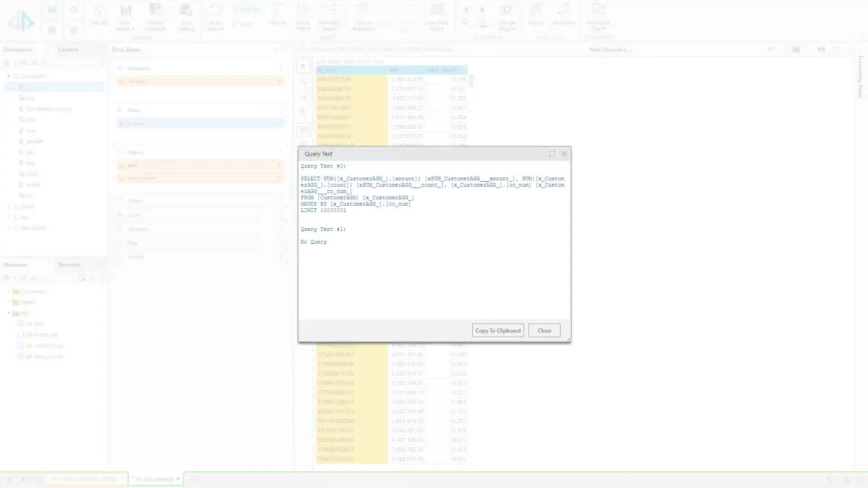Switch to the Elements tab
The image size is (868, 488).
coord(69,265)
